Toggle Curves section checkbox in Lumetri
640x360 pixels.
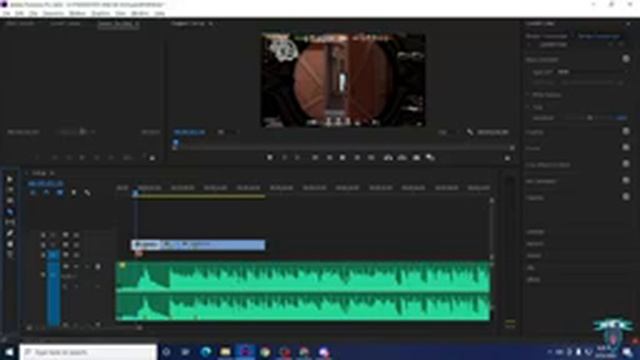point(626,148)
